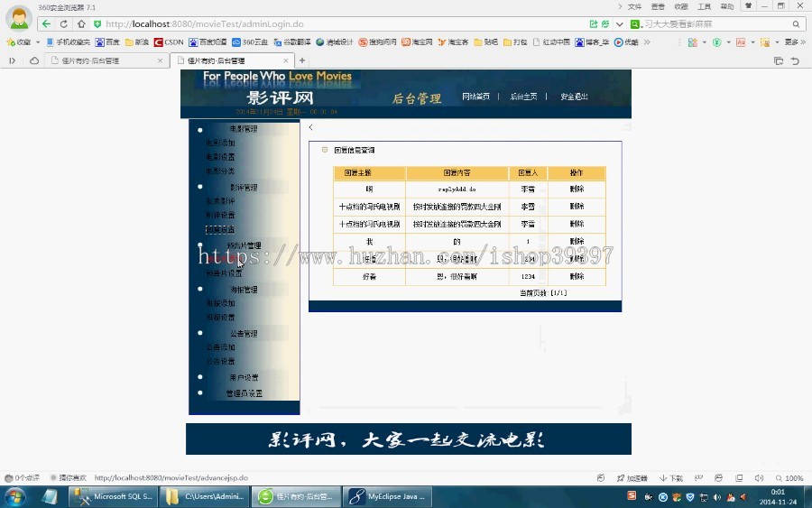Viewport: 812px width, 508px height.
Task: Open 电影添加 in the sidebar
Action: [220, 143]
